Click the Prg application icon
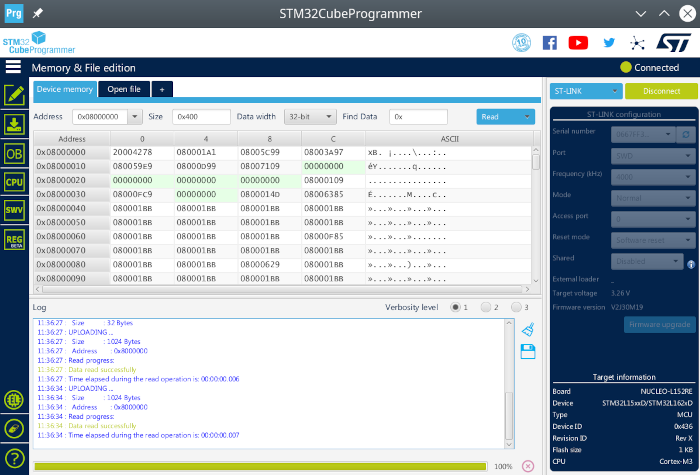 tap(13, 13)
